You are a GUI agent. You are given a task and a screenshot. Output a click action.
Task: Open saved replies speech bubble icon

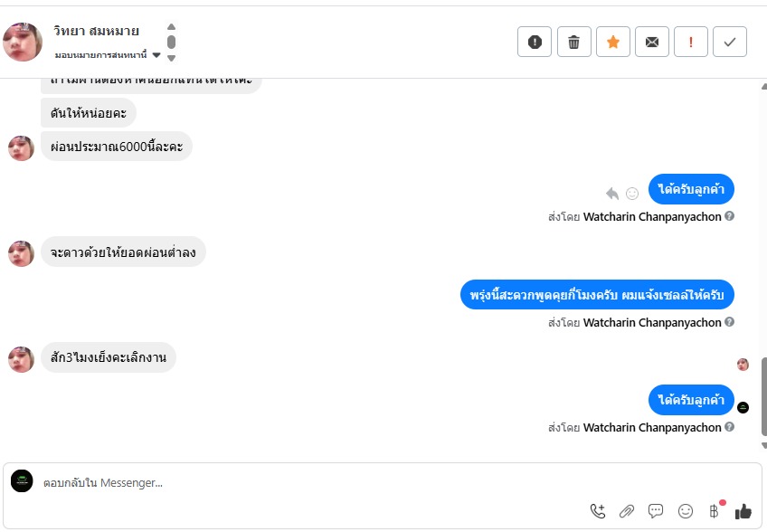click(x=656, y=511)
